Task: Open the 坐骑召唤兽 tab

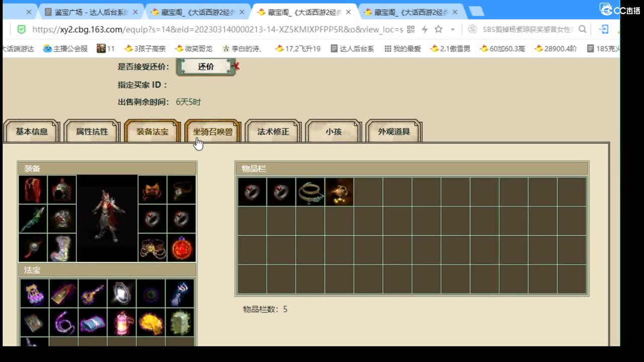Action: pyautogui.click(x=213, y=131)
